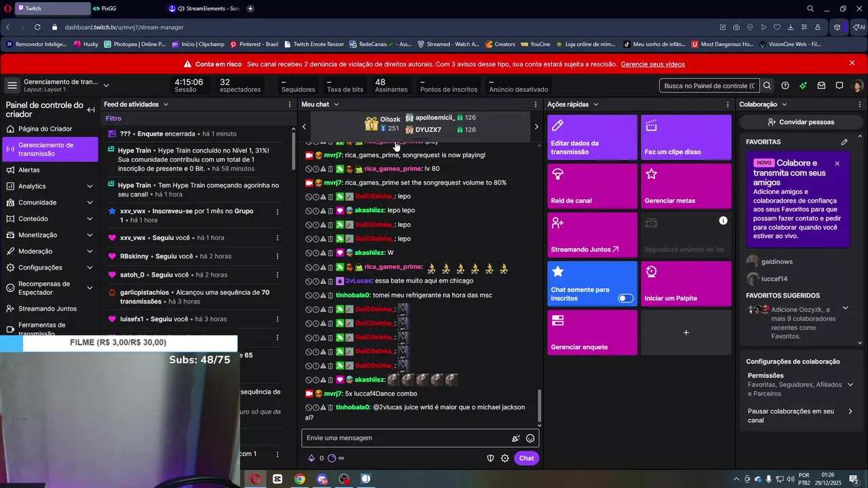Open Página do Criador in sidebar
868x488 pixels.
pos(50,129)
